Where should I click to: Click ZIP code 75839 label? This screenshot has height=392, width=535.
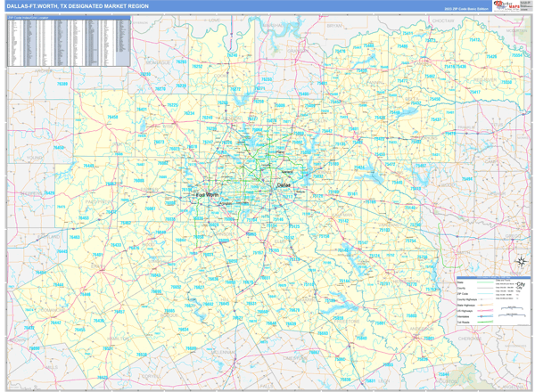coord(423,359)
